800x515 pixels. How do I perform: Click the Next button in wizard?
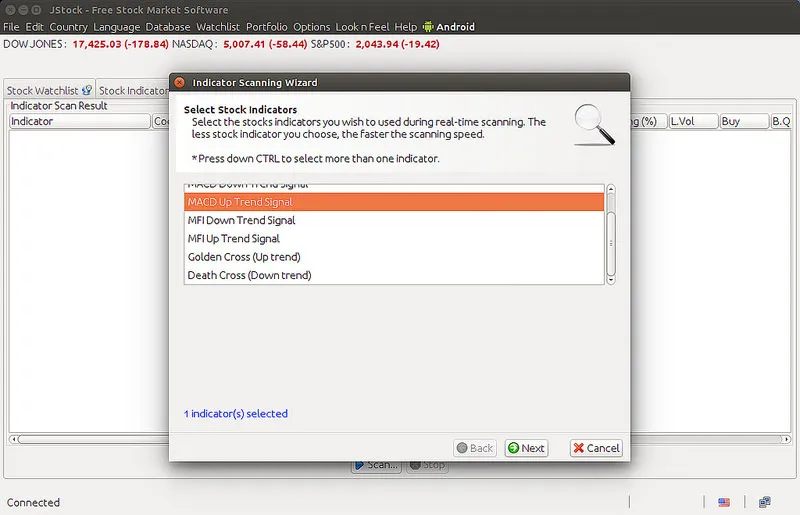pos(527,448)
